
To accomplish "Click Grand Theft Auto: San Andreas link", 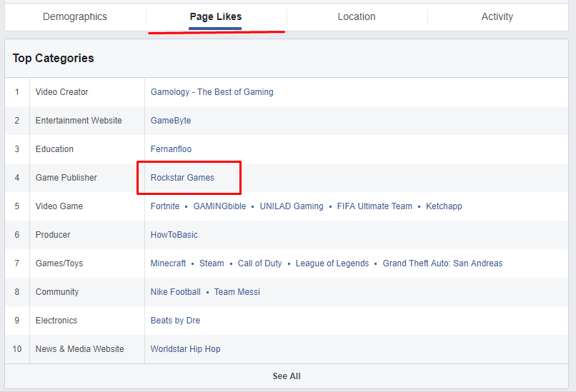I will 442,263.
